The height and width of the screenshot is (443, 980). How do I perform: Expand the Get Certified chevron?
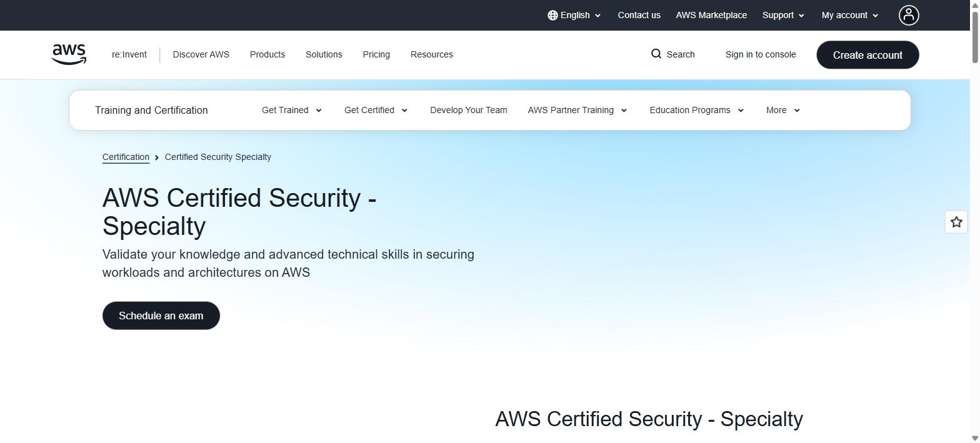click(404, 111)
